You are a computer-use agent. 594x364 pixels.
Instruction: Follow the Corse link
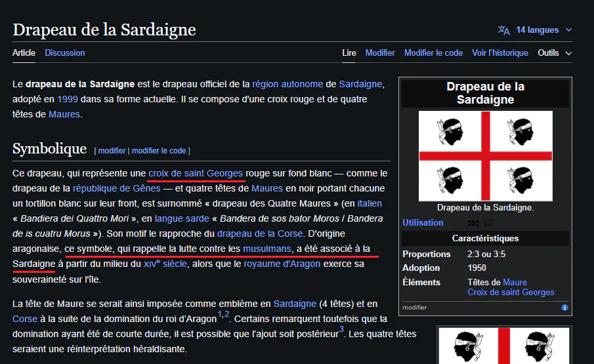(x=25, y=319)
